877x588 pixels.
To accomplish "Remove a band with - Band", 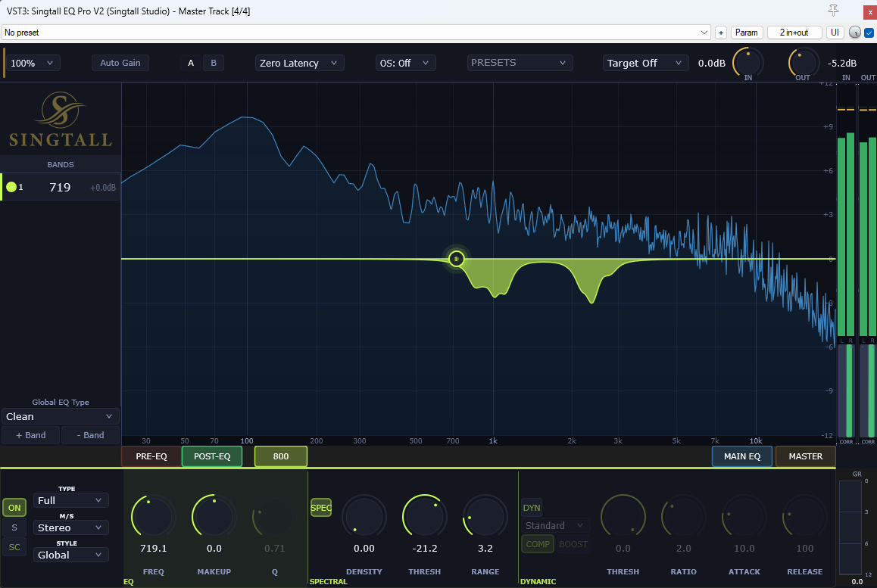I will point(91,435).
